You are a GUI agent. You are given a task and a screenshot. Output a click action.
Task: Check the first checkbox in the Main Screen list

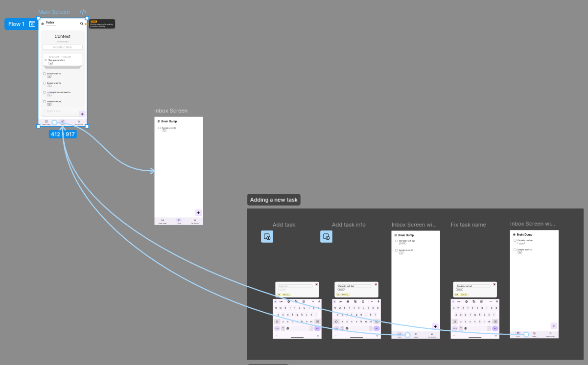[x=44, y=74]
